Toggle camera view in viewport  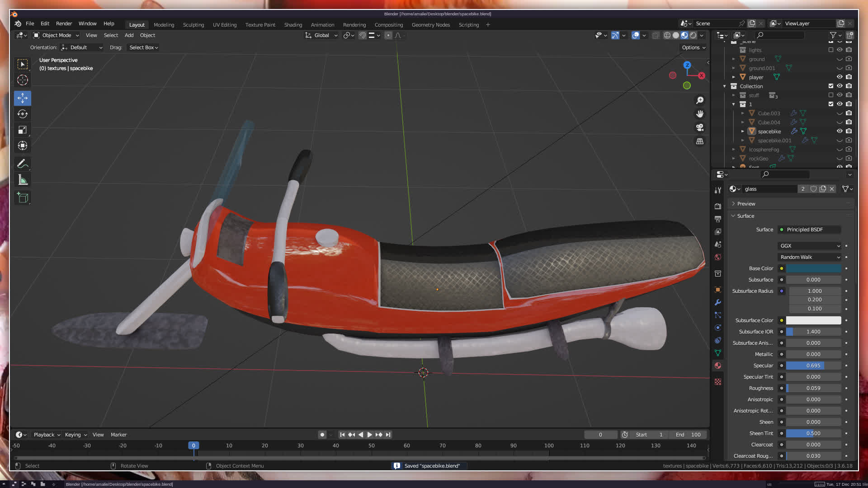coord(700,127)
